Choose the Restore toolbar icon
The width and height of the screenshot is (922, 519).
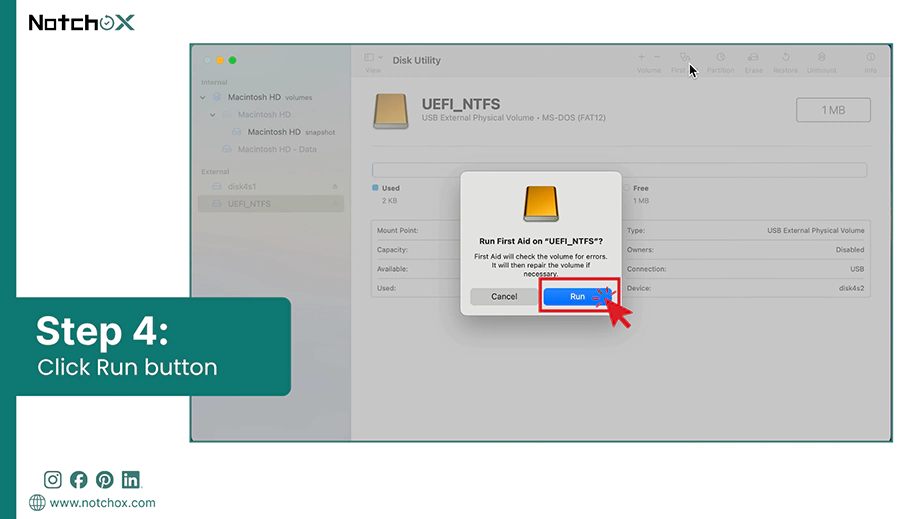point(785,62)
